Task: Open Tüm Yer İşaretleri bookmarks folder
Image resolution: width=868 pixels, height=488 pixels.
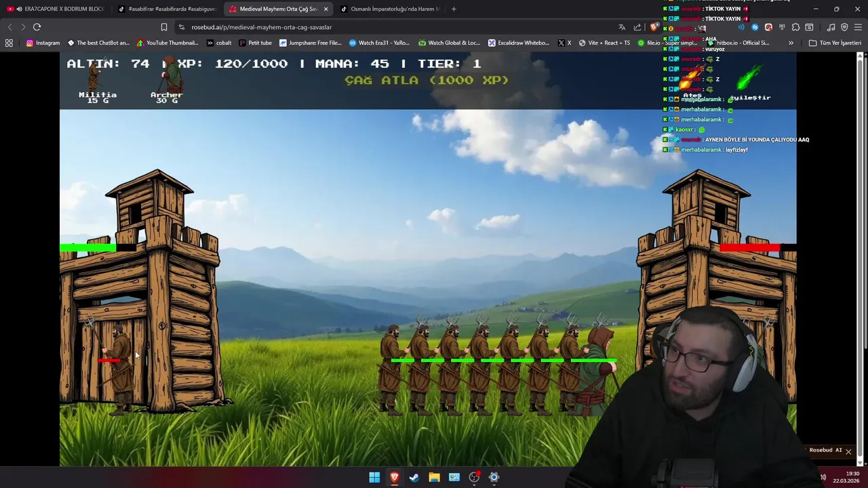Action: [x=835, y=43]
